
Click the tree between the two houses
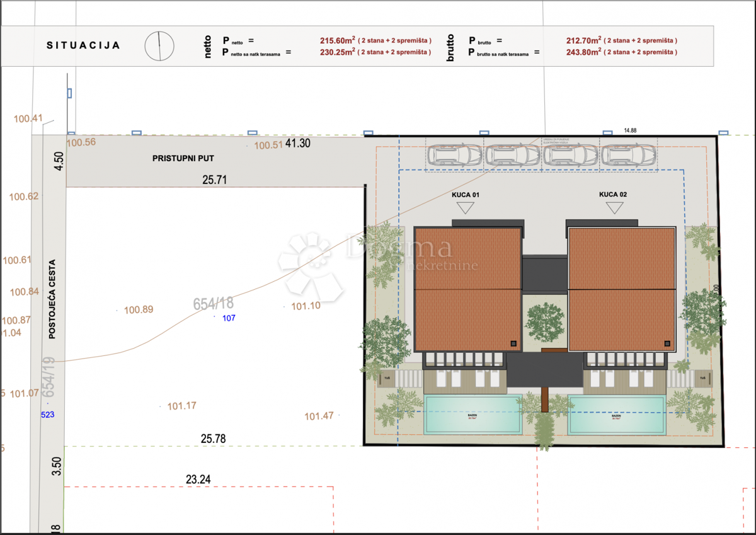coord(544,321)
